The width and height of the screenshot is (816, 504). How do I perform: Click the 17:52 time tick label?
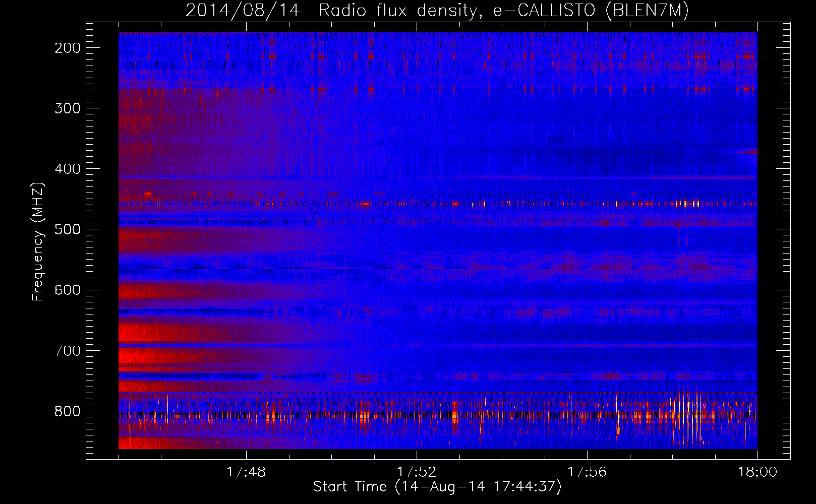pyautogui.click(x=417, y=472)
